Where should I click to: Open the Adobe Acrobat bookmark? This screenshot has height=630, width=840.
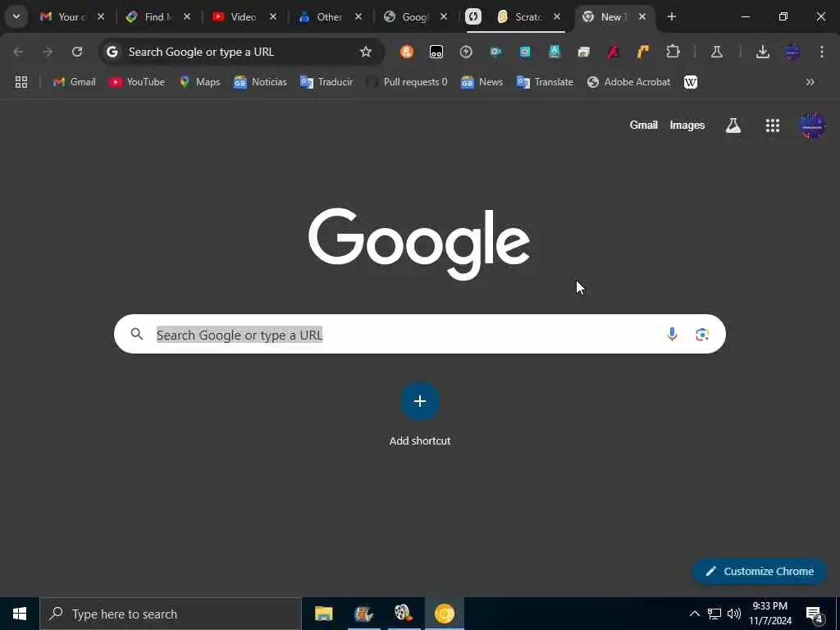[x=629, y=82]
